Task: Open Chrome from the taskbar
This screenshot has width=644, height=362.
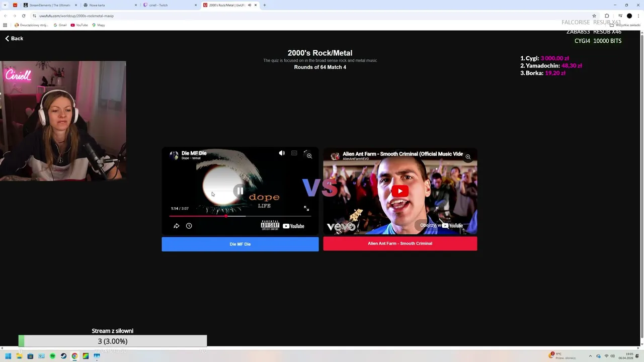Action: point(74,356)
